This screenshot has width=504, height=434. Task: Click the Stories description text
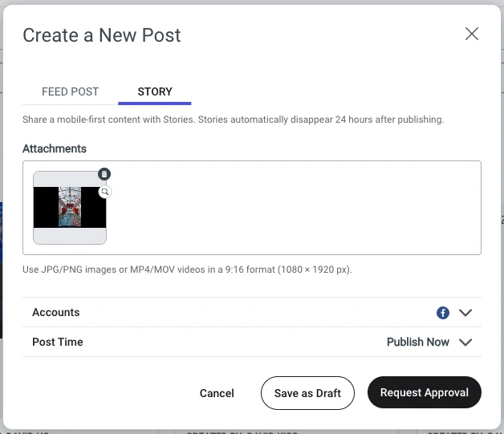coord(233,120)
